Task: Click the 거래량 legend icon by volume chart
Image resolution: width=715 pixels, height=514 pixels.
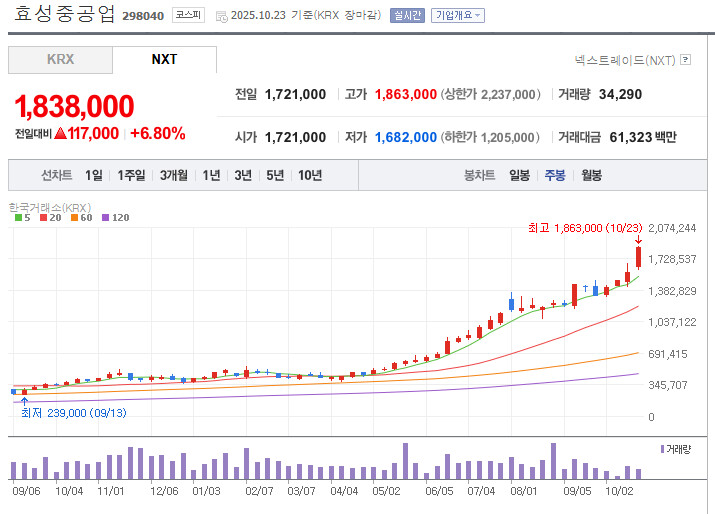Action: click(662, 449)
